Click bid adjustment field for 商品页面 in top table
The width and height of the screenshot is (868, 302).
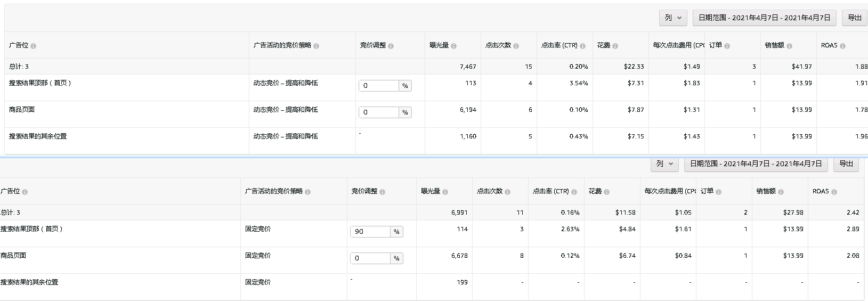(379, 112)
